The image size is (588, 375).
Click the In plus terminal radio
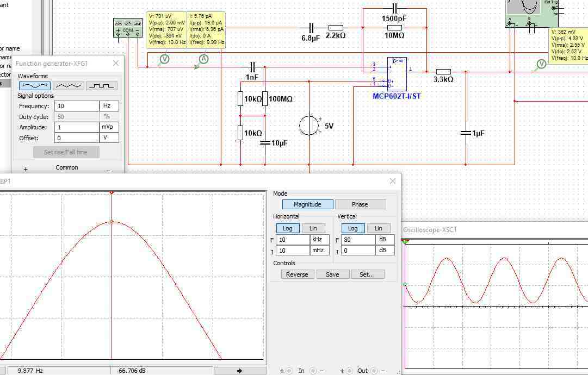pos(289,371)
